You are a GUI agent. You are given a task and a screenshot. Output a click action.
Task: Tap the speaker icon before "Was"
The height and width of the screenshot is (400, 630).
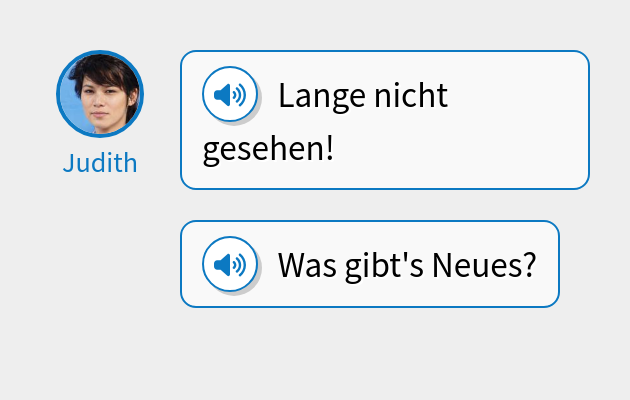(230, 264)
